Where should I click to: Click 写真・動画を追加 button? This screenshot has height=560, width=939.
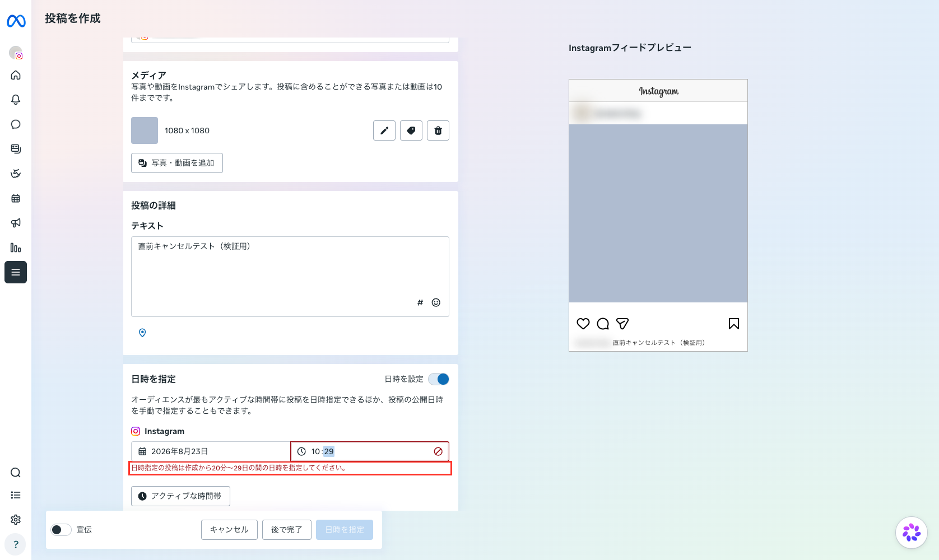tap(177, 163)
